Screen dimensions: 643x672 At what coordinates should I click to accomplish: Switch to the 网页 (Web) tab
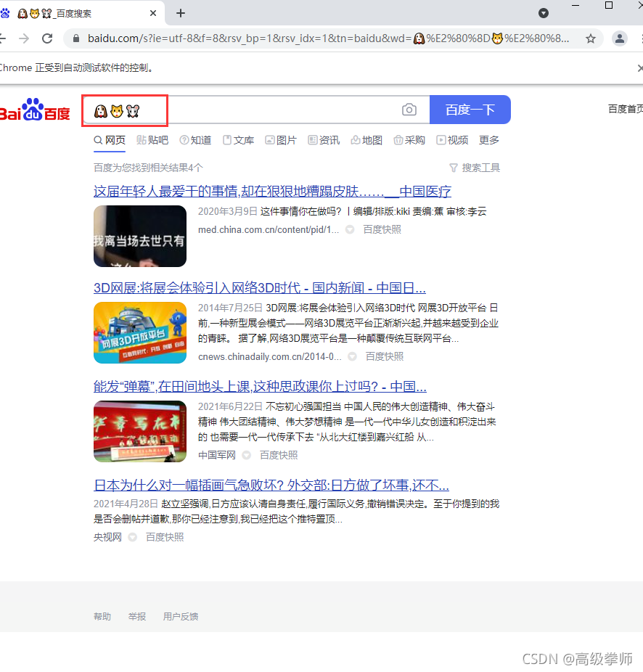(x=109, y=139)
